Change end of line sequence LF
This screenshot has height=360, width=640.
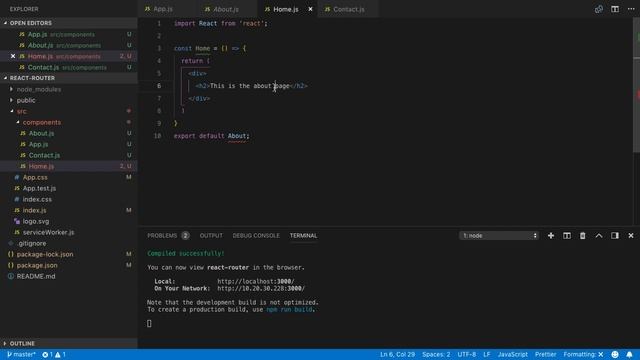coord(487,354)
